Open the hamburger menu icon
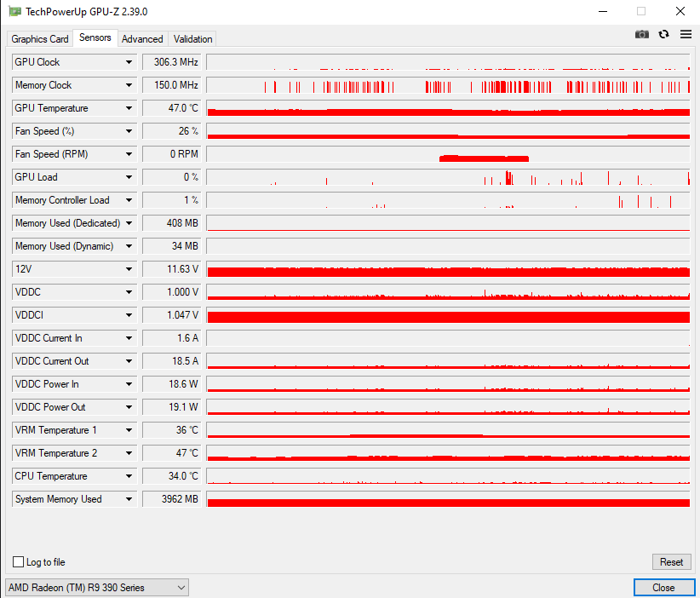Screen dimensions: 700x598 coord(686,34)
